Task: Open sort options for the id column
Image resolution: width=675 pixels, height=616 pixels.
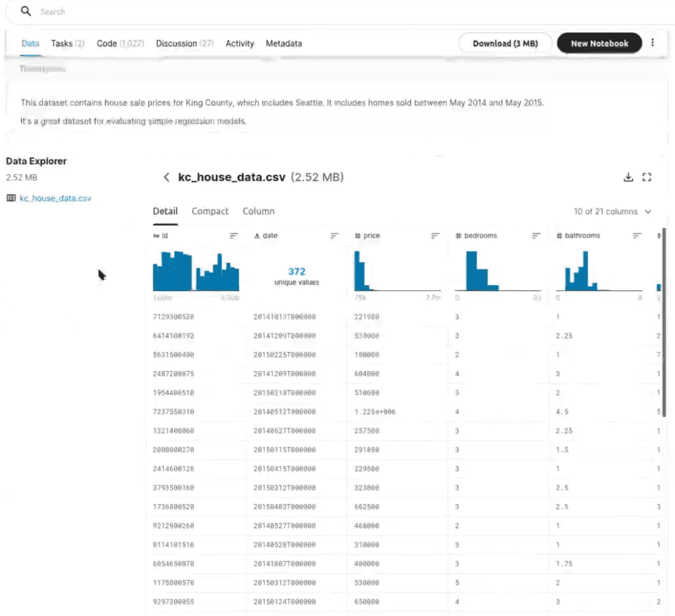Action: pyautogui.click(x=233, y=235)
